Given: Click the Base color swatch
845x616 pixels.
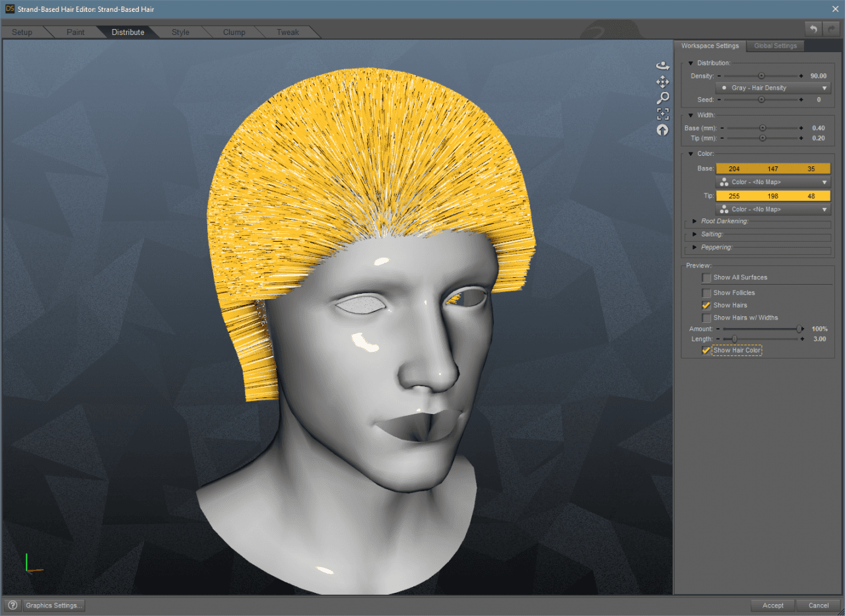Looking at the screenshot, I should click(772, 169).
